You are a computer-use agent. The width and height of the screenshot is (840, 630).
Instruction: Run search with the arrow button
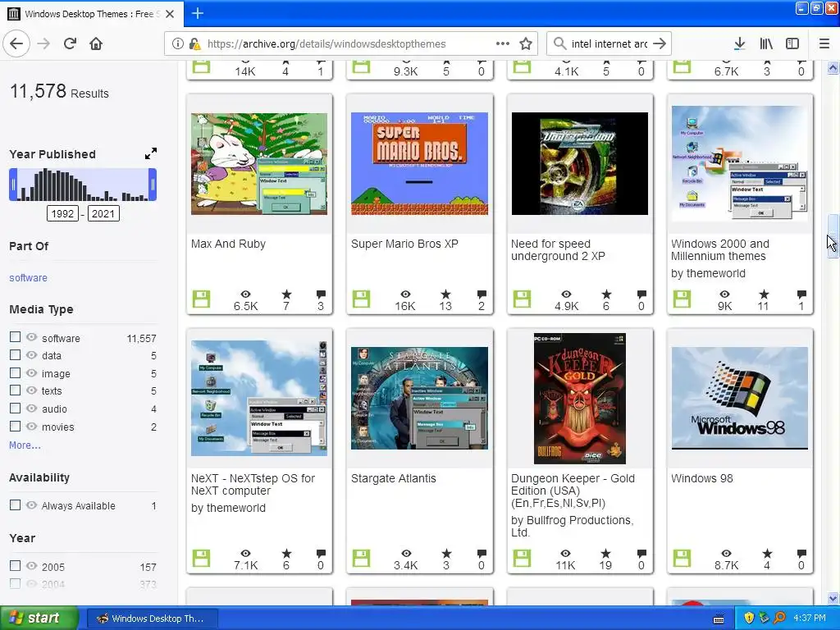660,43
